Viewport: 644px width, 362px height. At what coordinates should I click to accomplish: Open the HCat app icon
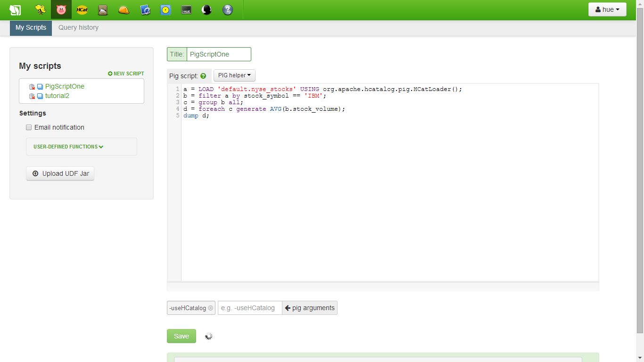pos(82,9)
